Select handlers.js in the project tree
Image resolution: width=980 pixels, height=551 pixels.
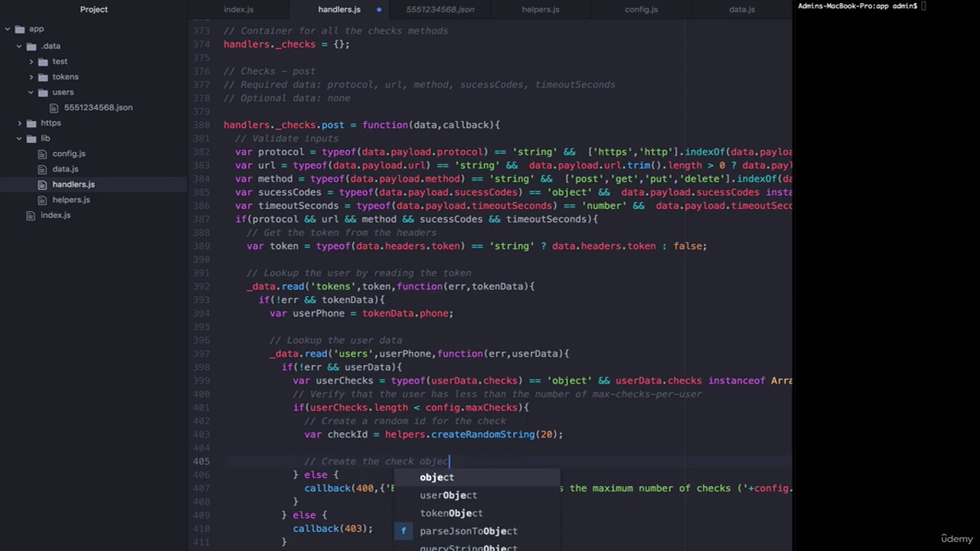coord(73,184)
